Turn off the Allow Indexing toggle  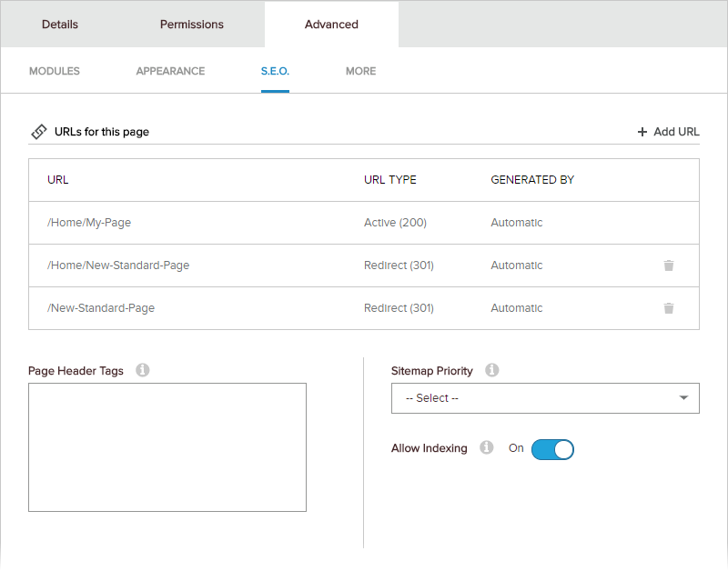tap(552, 449)
